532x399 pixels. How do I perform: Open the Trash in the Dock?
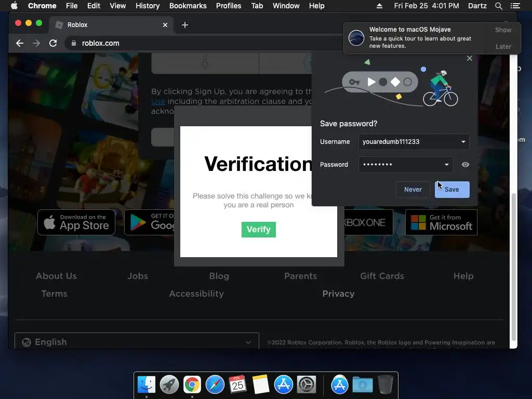point(385,384)
